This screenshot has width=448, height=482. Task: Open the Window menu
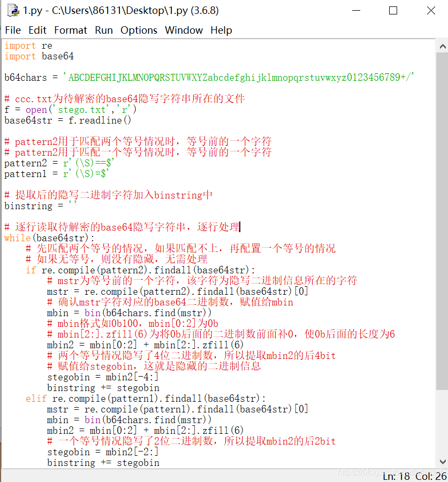point(184,30)
